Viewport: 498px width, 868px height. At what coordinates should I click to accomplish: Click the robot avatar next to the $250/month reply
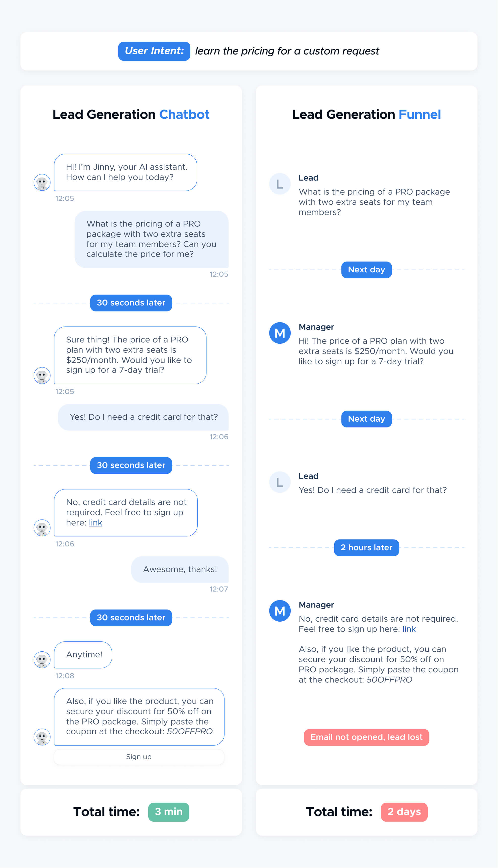[42, 375]
